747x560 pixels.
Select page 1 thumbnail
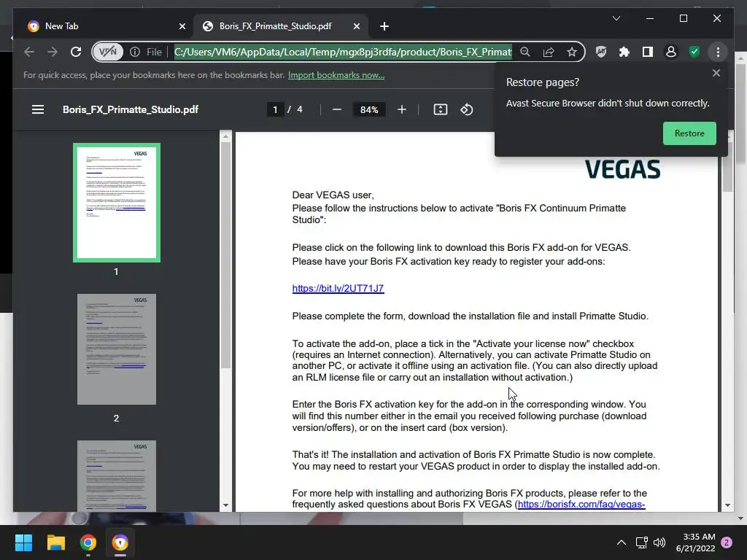(x=116, y=203)
